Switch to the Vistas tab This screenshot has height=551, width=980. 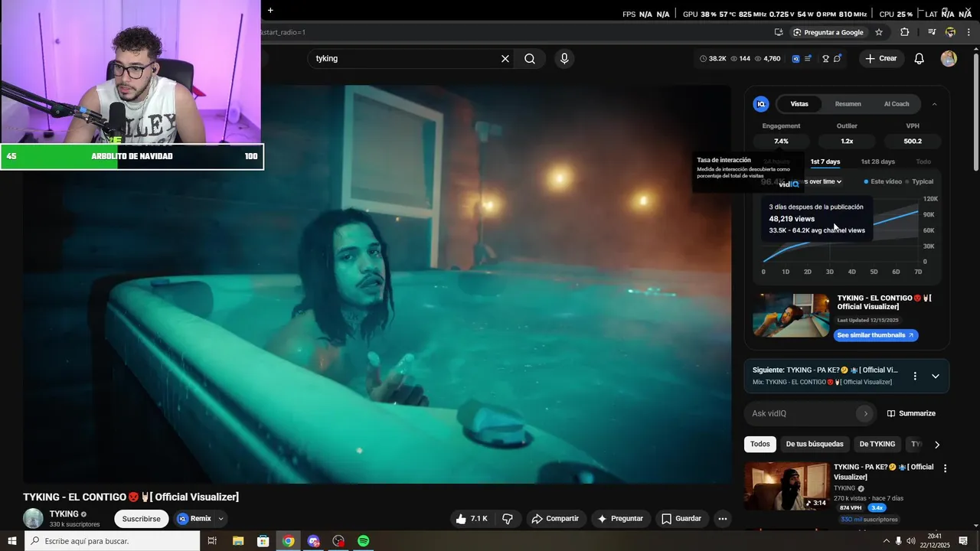tap(799, 104)
